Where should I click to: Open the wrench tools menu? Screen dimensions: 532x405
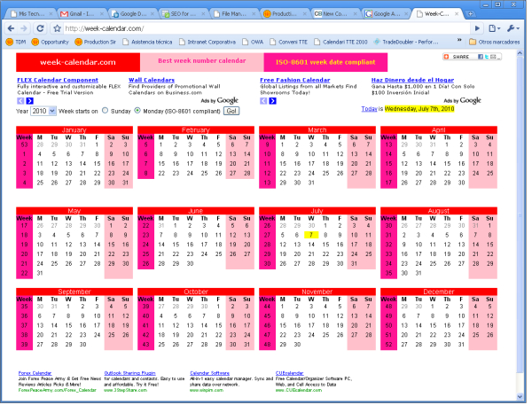click(x=513, y=28)
